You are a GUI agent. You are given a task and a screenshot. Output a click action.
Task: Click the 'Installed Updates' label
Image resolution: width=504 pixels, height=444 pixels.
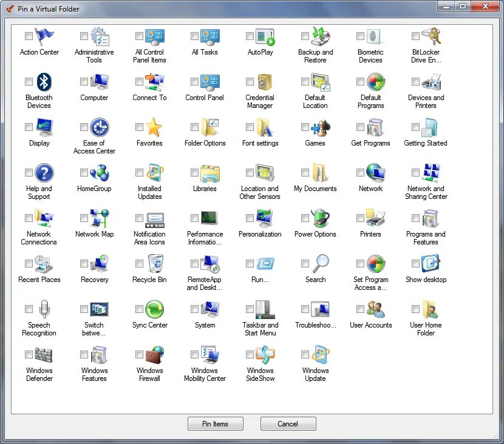click(x=149, y=193)
